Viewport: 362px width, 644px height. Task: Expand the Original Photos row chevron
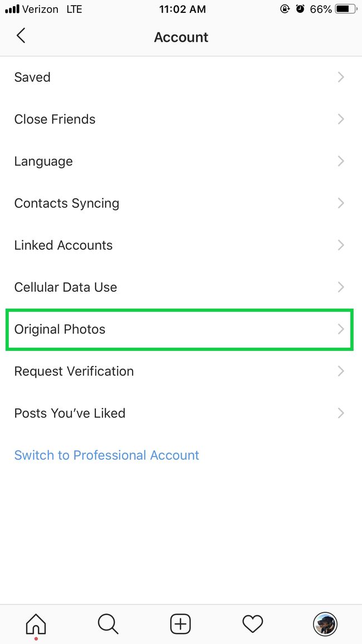coord(341,329)
